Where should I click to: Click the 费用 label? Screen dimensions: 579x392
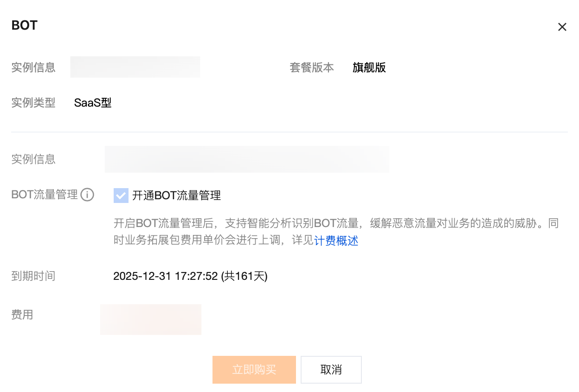tap(22, 315)
